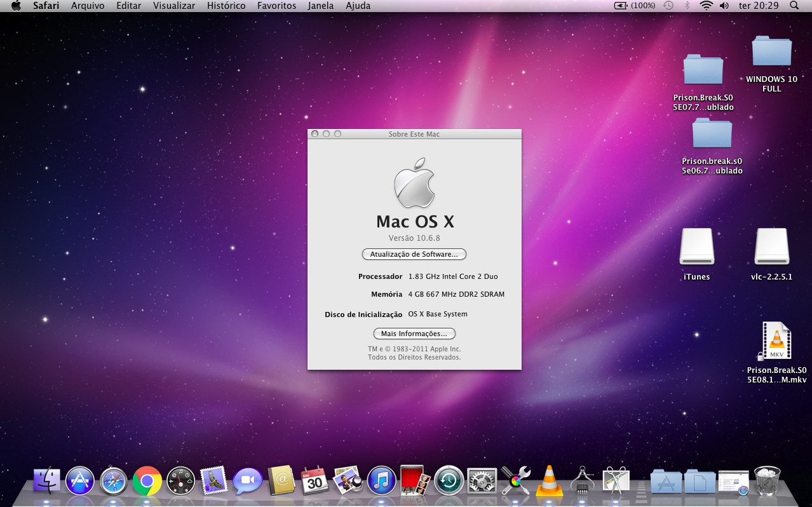Open System Preferences gear icon in dock
The image size is (812, 507).
[x=482, y=481]
